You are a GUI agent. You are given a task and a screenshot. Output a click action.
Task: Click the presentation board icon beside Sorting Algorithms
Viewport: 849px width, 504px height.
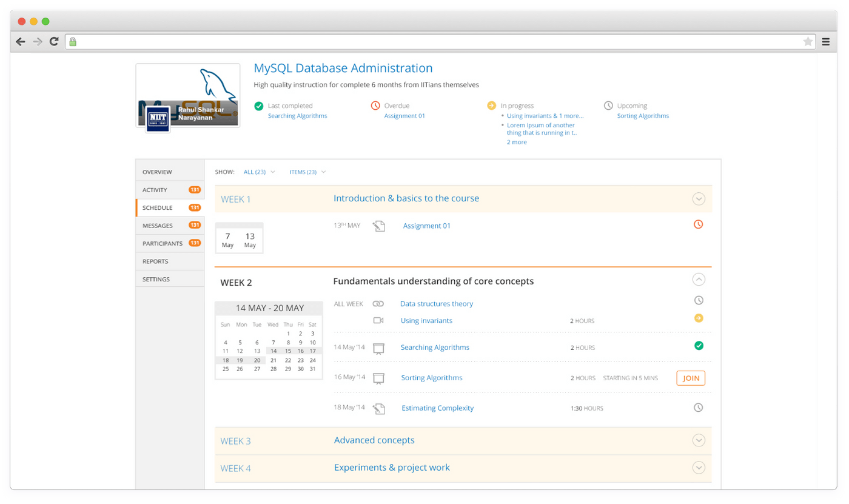[x=379, y=378]
